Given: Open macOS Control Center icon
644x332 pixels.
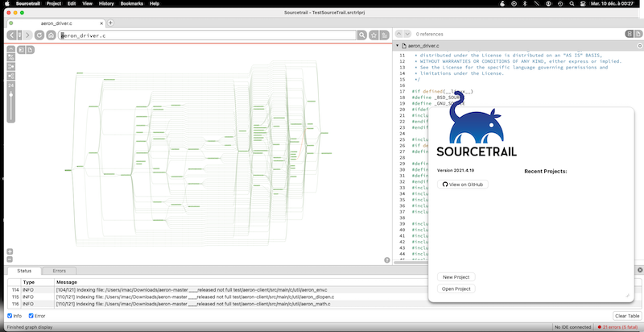Looking at the screenshot, I should 583,3.
